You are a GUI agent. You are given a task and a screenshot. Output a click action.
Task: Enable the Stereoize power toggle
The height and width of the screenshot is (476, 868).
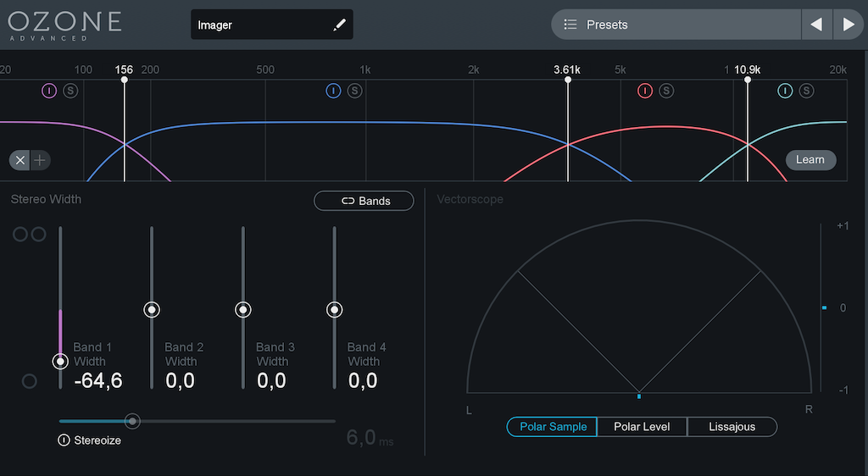coord(64,440)
